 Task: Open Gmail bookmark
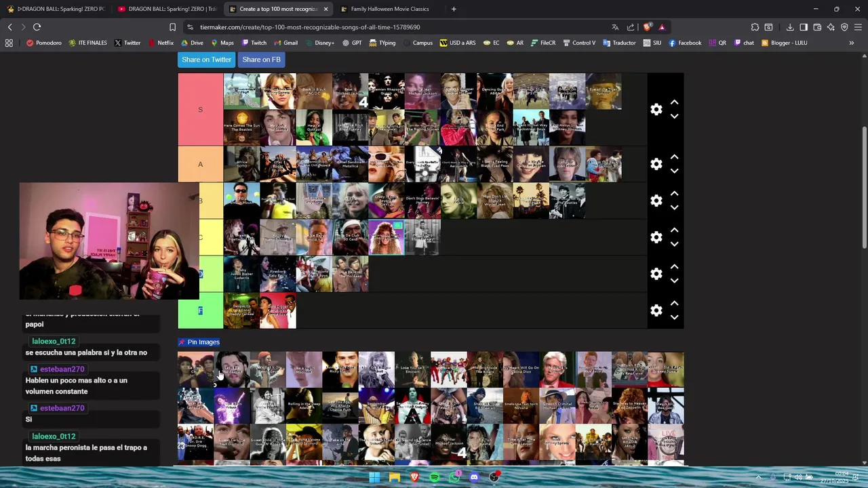pyautogui.click(x=285, y=43)
